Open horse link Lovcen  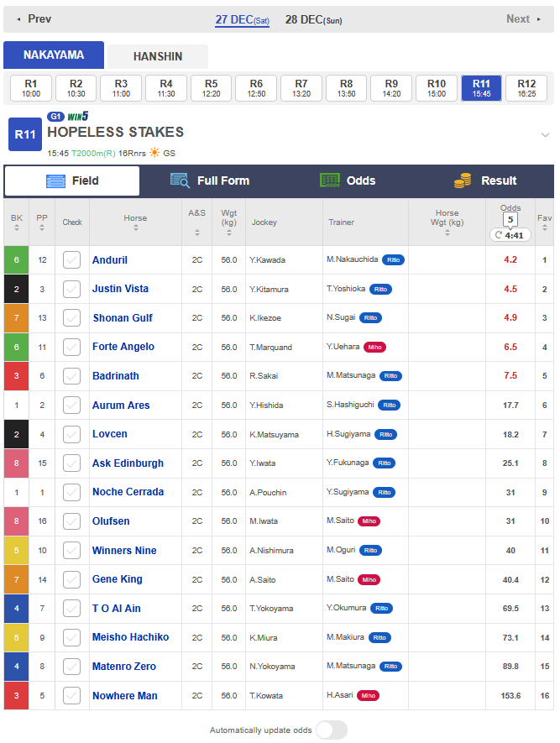coord(109,434)
